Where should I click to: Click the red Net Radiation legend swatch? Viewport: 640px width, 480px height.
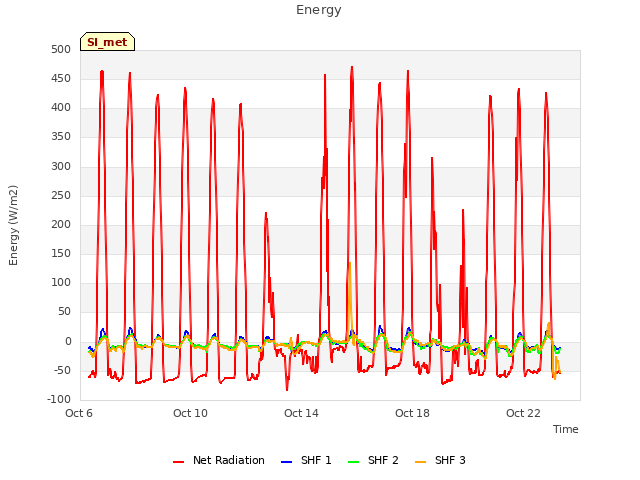click(x=178, y=462)
